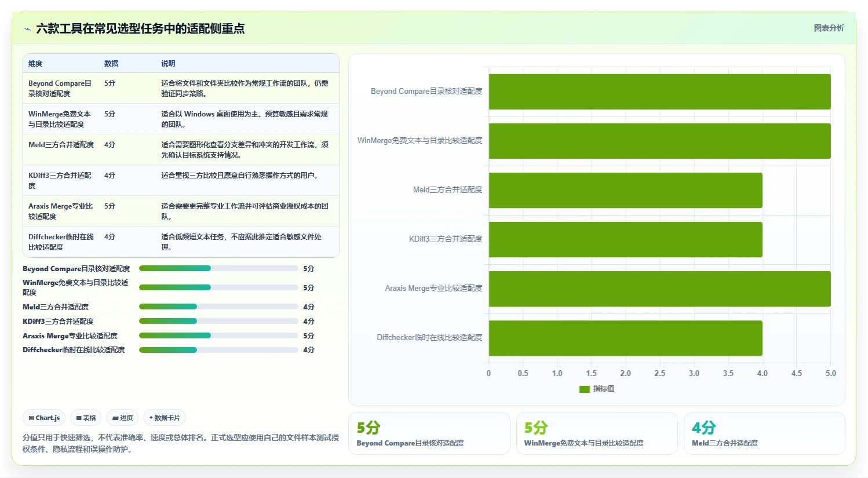Click the Araxis Merge bar in the chart
The width and height of the screenshot is (868, 478).
(x=659, y=289)
